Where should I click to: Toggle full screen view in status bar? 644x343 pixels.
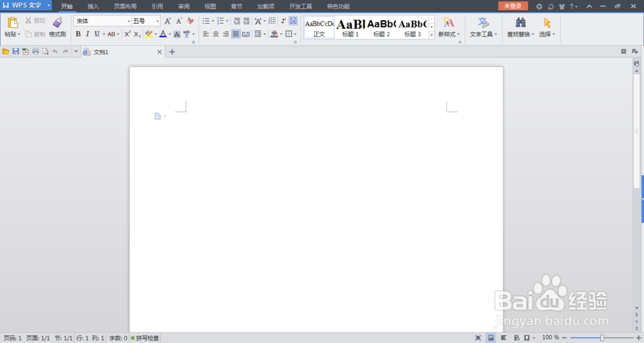(x=478, y=338)
